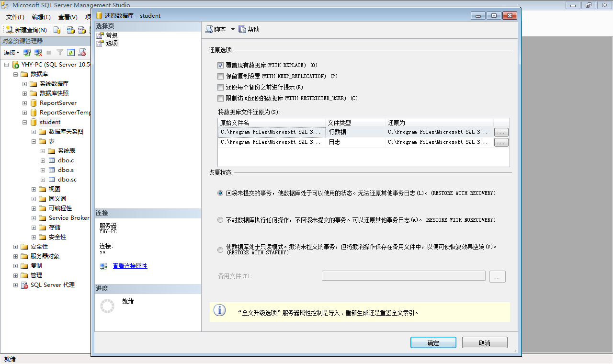The image size is (613, 364).
Task: Select the 数据库关系图 tree item
Action: pos(66,132)
